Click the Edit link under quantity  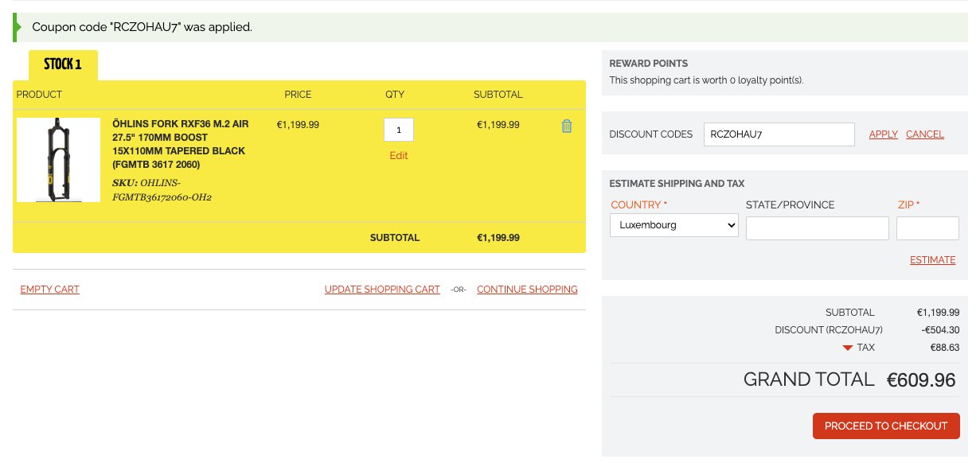(398, 156)
